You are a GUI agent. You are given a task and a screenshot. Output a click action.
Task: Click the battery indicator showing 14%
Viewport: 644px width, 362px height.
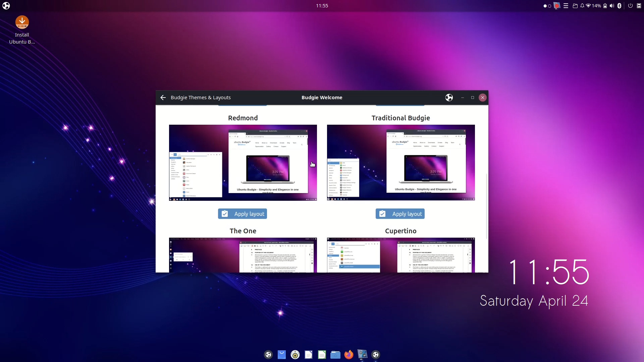point(600,6)
